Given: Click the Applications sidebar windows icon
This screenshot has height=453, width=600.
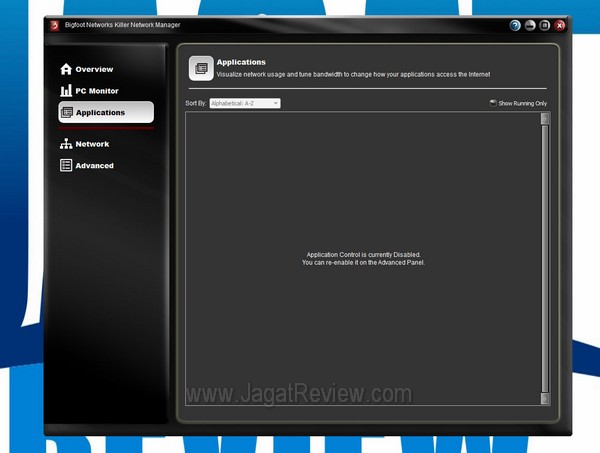Looking at the screenshot, I should point(67,112).
